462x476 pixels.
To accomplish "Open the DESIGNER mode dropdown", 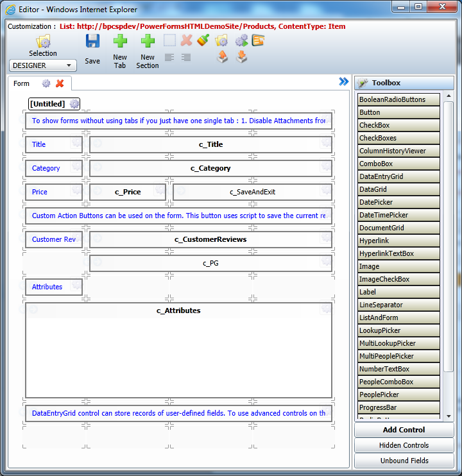I will pyautogui.click(x=43, y=65).
